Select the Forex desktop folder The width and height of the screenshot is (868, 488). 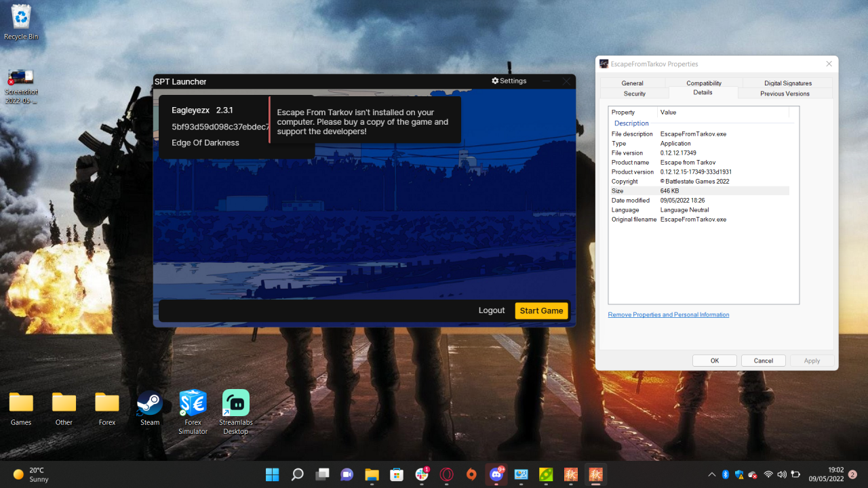[107, 408]
